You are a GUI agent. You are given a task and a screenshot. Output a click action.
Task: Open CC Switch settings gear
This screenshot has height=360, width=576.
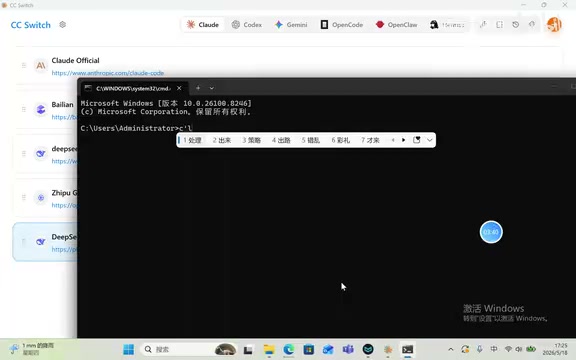tap(62, 25)
